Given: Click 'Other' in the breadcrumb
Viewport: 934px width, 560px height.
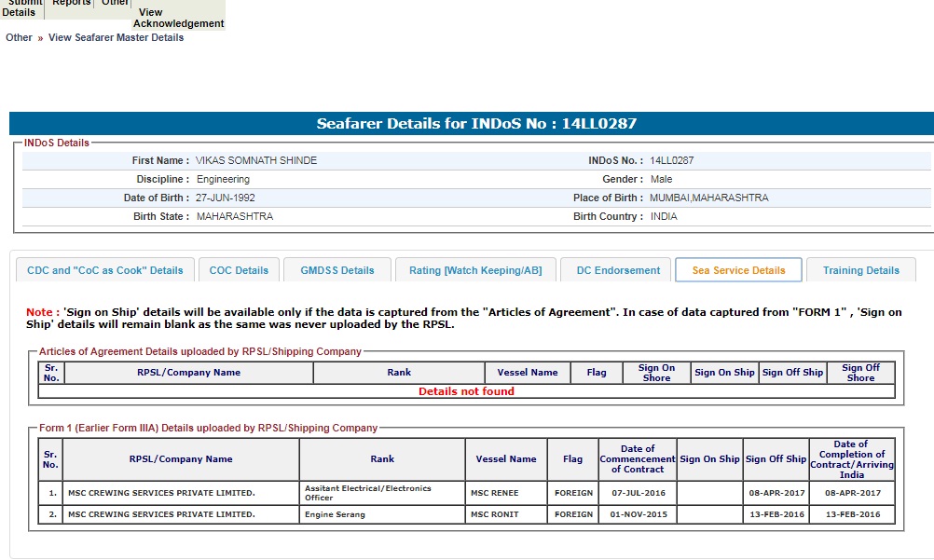Looking at the screenshot, I should [x=19, y=38].
